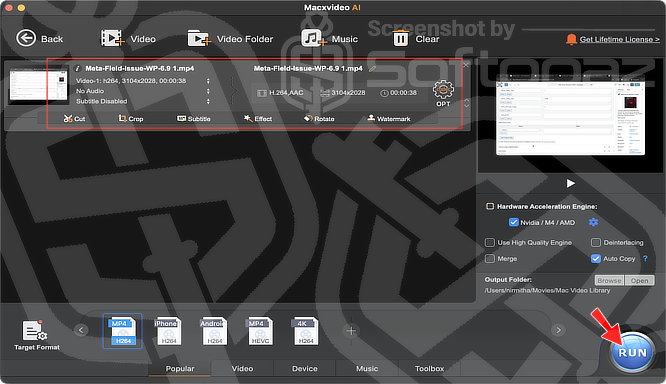666x384 pixels.
Task: Add a Video Folder
Action: point(230,39)
